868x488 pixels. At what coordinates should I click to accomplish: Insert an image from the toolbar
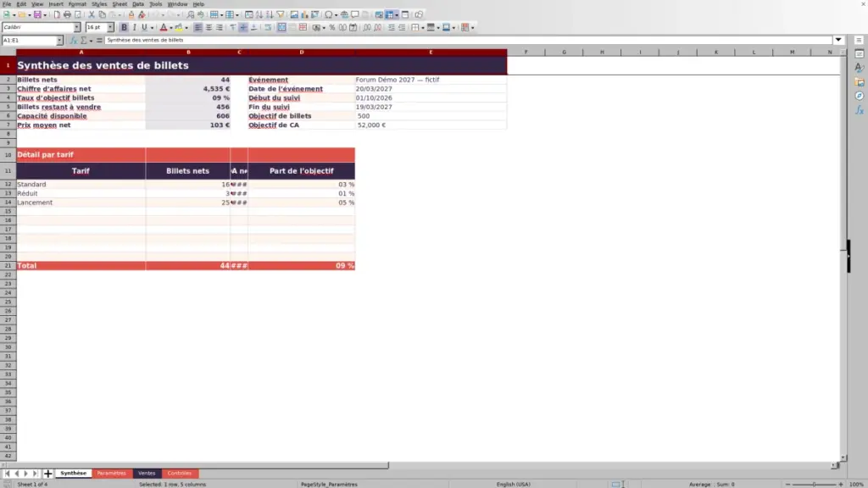pos(294,15)
